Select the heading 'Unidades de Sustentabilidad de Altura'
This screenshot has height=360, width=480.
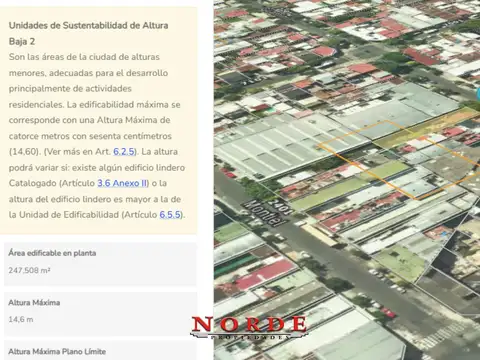click(89, 26)
